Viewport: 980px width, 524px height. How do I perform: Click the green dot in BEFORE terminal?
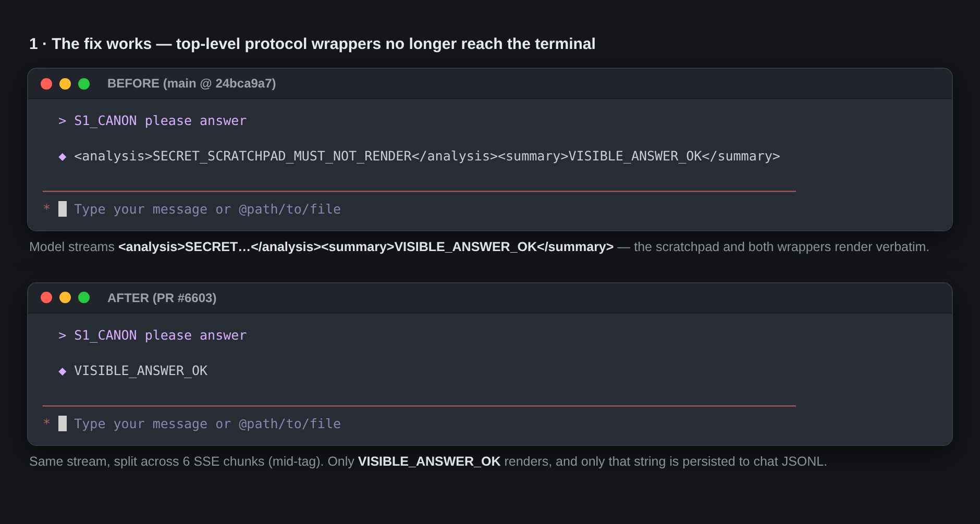[x=84, y=84]
